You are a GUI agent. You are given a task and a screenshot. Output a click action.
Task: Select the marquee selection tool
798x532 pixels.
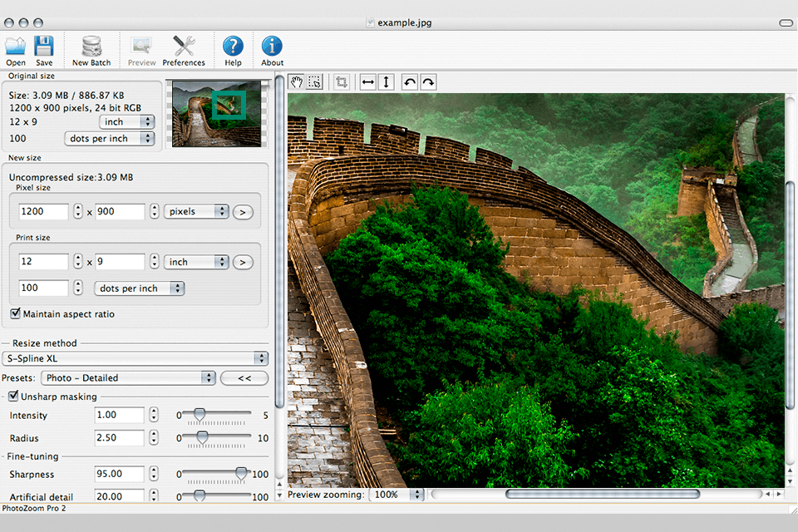click(x=315, y=82)
